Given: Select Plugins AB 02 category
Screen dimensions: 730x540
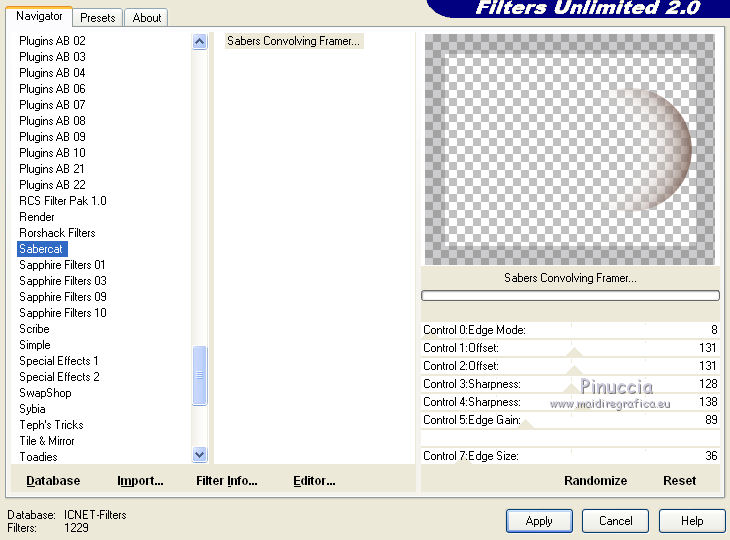Looking at the screenshot, I should coord(52,41).
